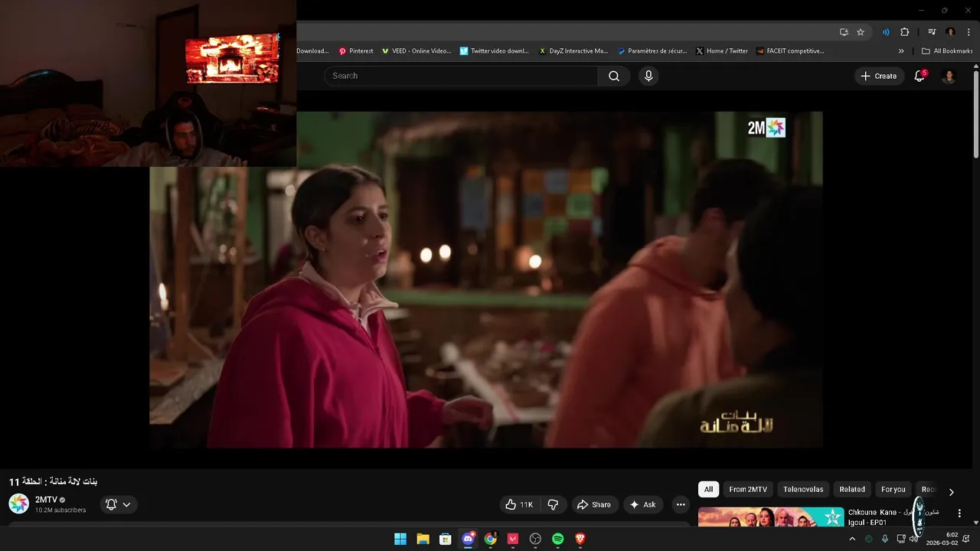The height and width of the screenshot is (551, 980).
Task: Click the 2MTV channel name
Action: [x=46, y=500]
